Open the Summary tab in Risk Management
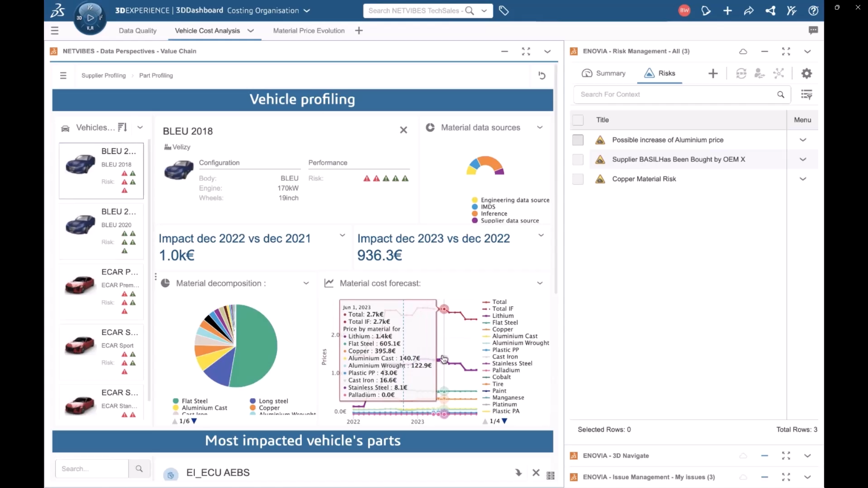868x488 pixels. pyautogui.click(x=603, y=73)
